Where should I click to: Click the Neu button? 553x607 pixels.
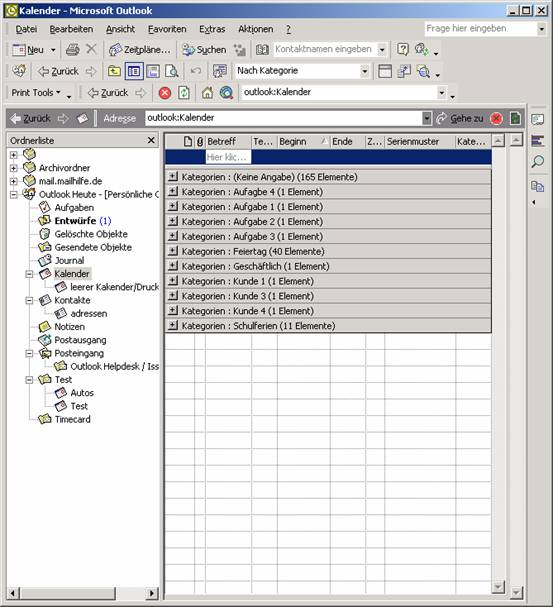(28, 50)
